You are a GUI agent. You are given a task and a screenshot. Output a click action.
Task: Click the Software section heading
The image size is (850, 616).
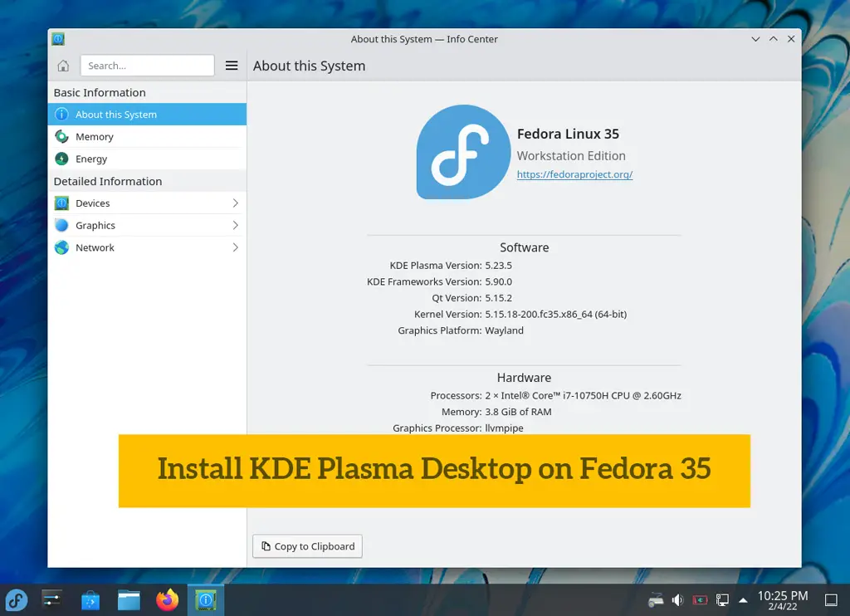[525, 247]
